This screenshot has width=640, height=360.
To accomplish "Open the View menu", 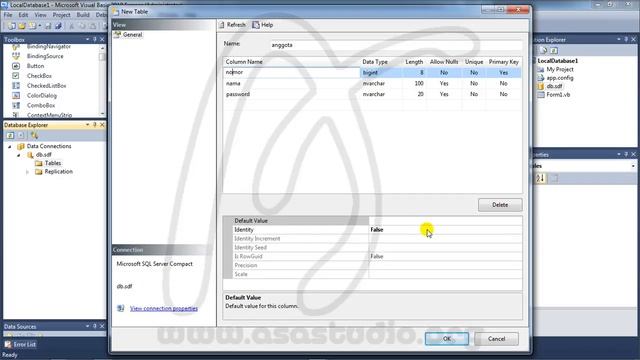I will click(x=40, y=15).
